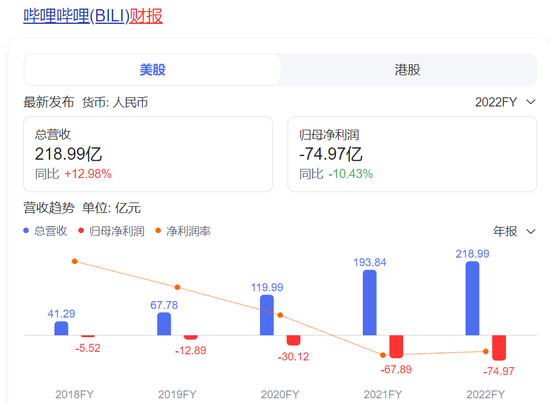This screenshot has width=550, height=402.
Task: Open the 哔哩哔哩(BILI)财报 link
Action: 93,16
